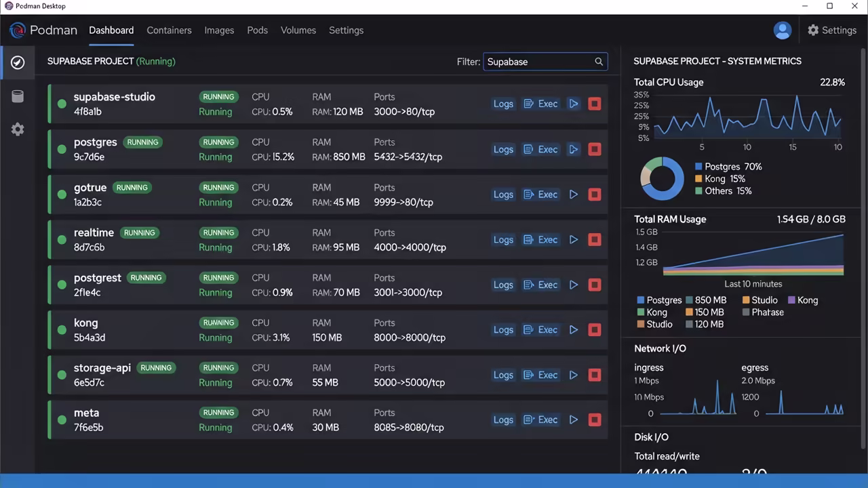Image resolution: width=868 pixels, height=488 pixels.
Task: Maximize the Podman Desktop window
Action: (829, 6)
